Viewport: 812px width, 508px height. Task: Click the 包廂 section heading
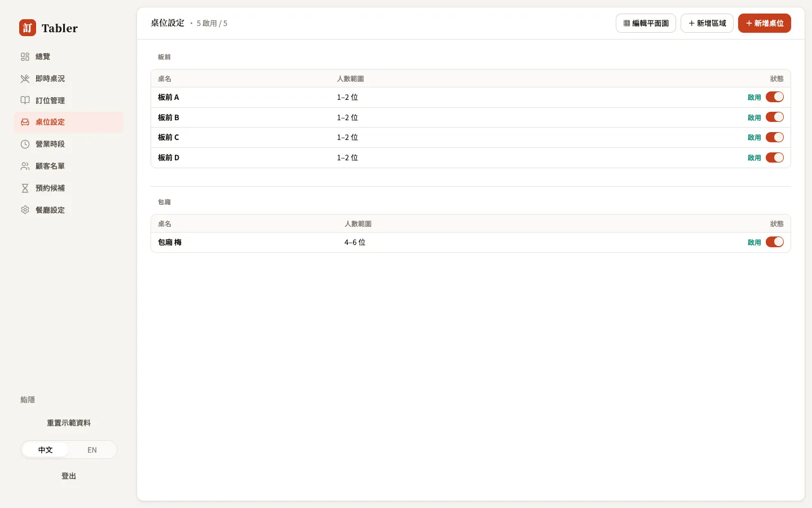click(x=164, y=202)
